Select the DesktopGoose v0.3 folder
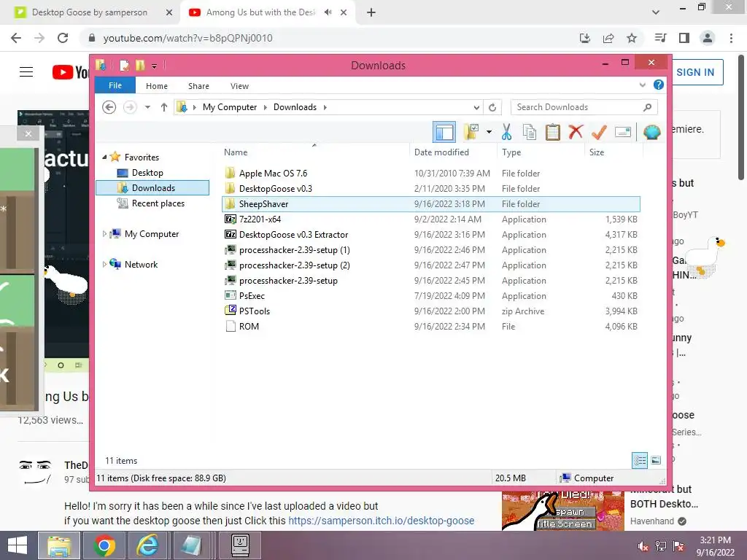Image resolution: width=747 pixels, height=560 pixels. [x=430, y=189]
